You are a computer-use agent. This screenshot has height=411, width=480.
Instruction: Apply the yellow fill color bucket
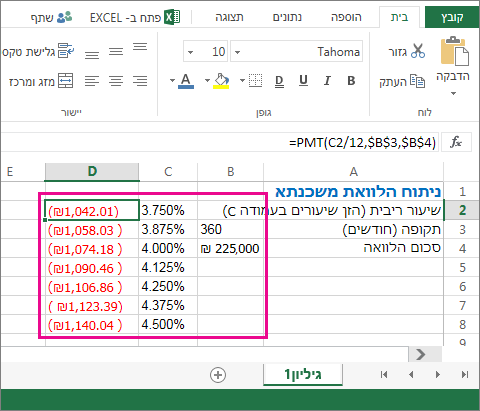click(x=221, y=81)
